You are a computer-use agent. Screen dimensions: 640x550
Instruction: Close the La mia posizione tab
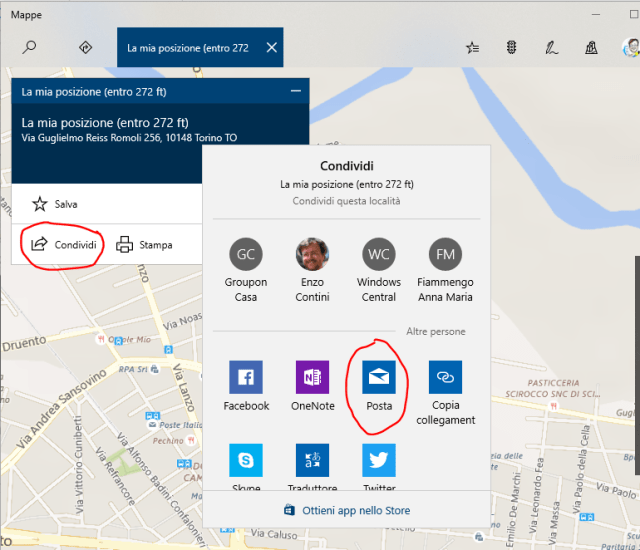[271, 48]
